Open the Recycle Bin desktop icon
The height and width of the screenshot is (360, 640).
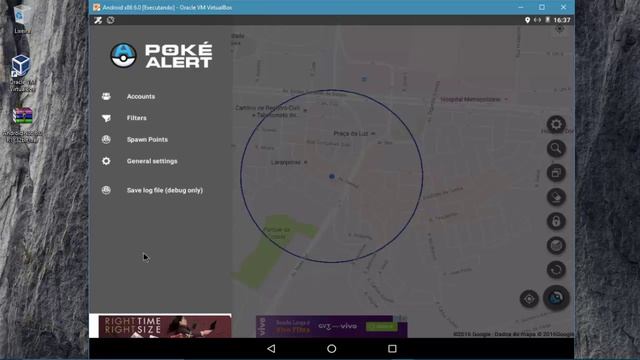coord(22,19)
